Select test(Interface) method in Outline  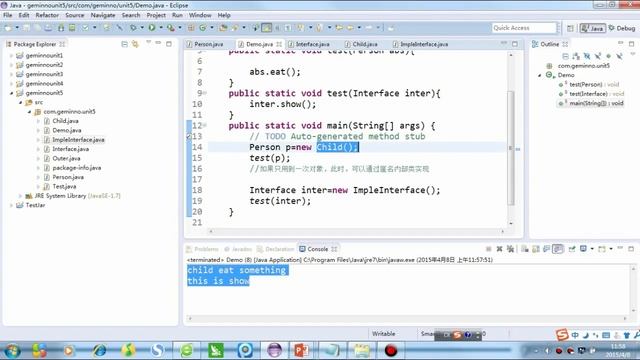(591, 94)
